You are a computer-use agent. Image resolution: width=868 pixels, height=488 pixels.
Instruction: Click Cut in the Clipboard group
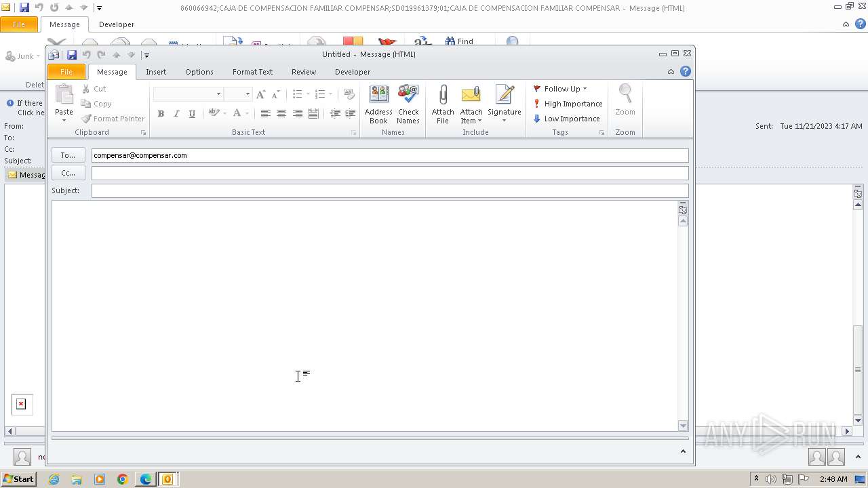pyautogui.click(x=94, y=89)
